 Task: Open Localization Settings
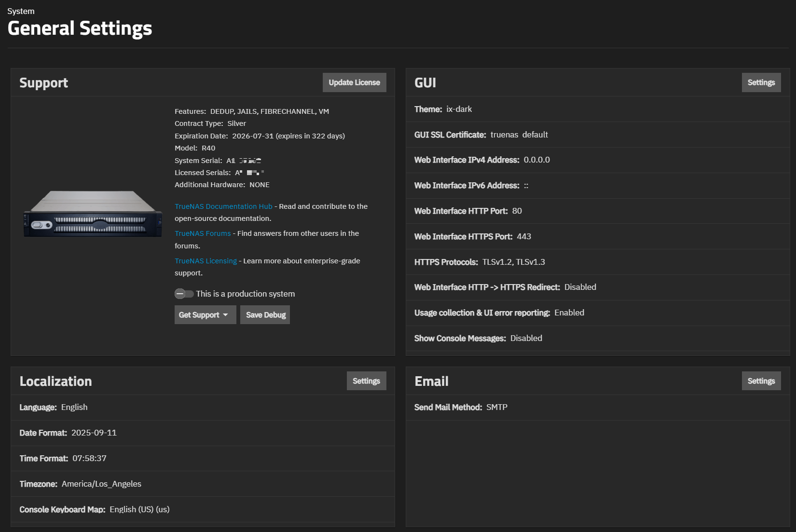[366, 381]
